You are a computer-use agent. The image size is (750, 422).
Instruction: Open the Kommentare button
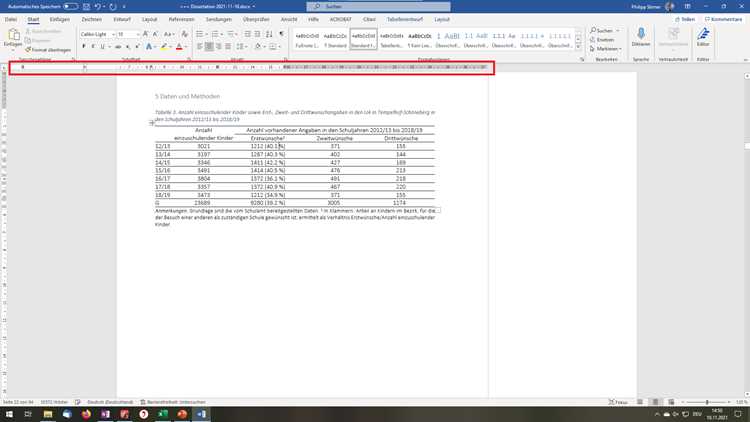[723, 20]
